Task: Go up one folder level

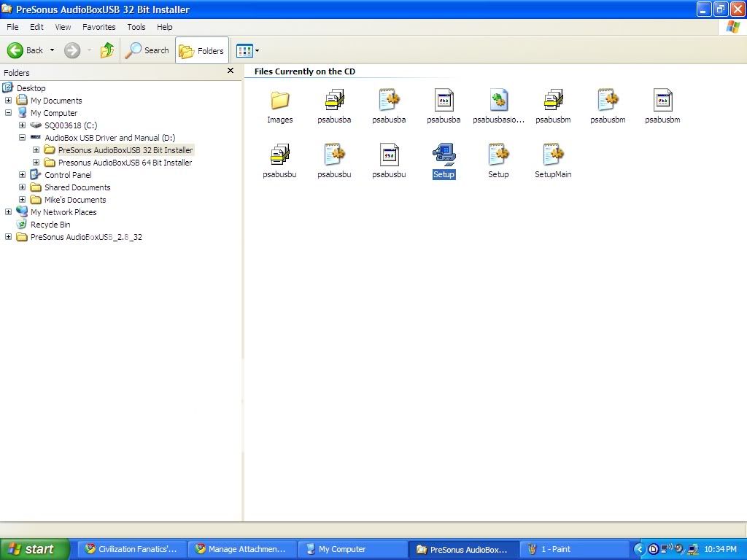Action: click(107, 50)
